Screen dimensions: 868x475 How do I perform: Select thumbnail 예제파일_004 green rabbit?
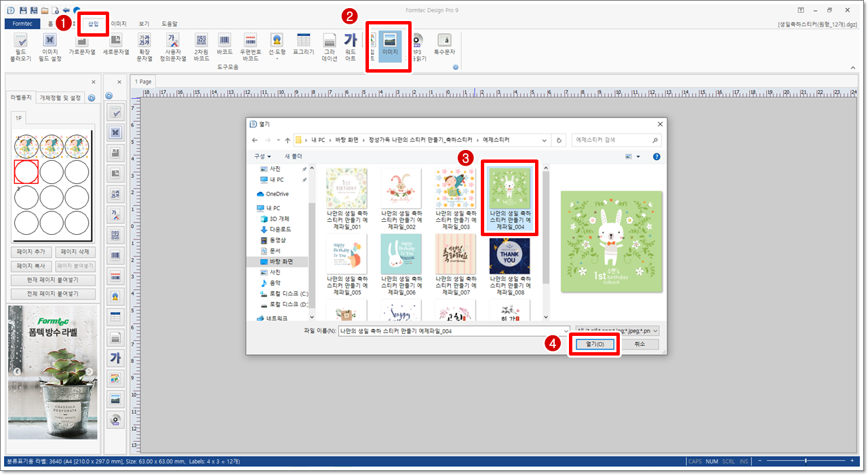tap(510, 199)
